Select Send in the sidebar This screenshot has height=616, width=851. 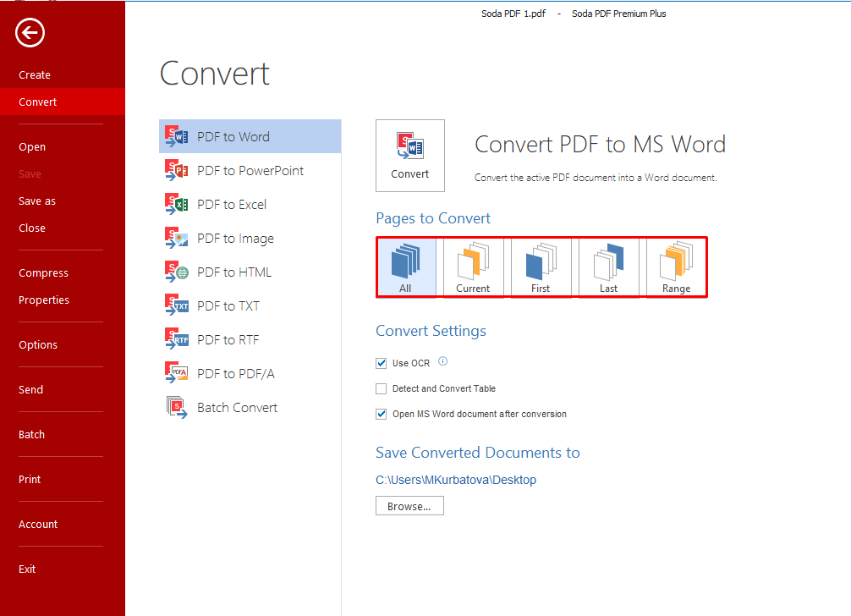pyautogui.click(x=31, y=390)
